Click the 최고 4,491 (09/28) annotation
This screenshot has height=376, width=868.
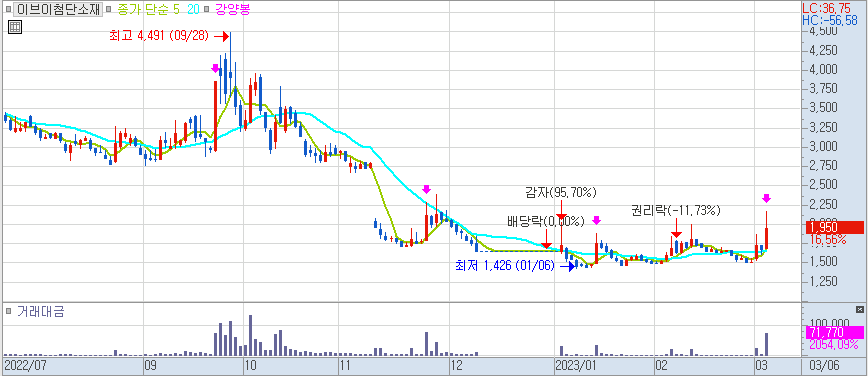click(159, 37)
